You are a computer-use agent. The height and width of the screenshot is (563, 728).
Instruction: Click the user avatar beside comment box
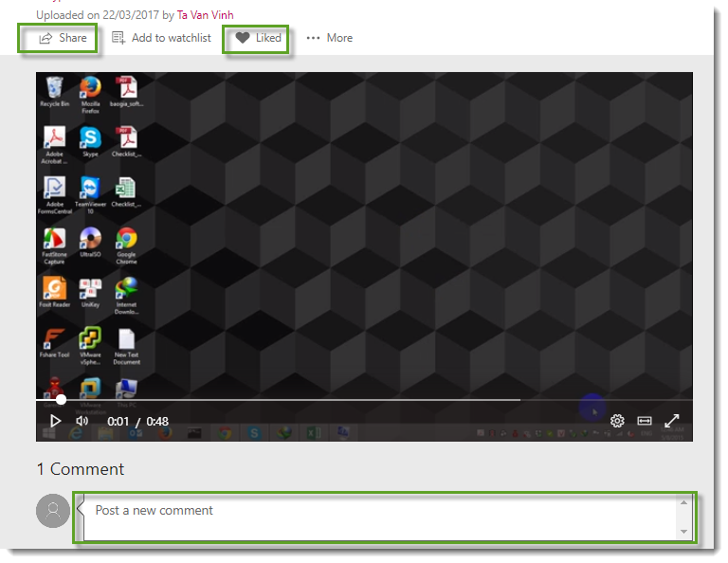pyautogui.click(x=53, y=511)
